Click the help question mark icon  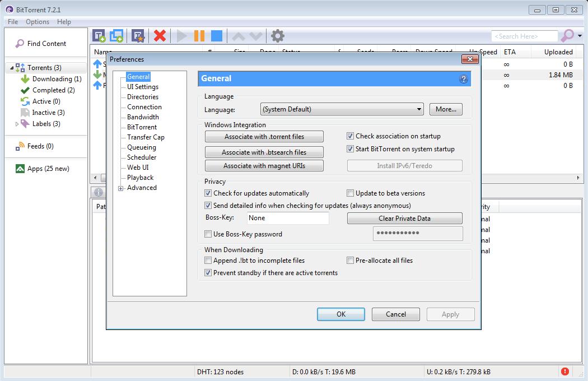(464, 79)
